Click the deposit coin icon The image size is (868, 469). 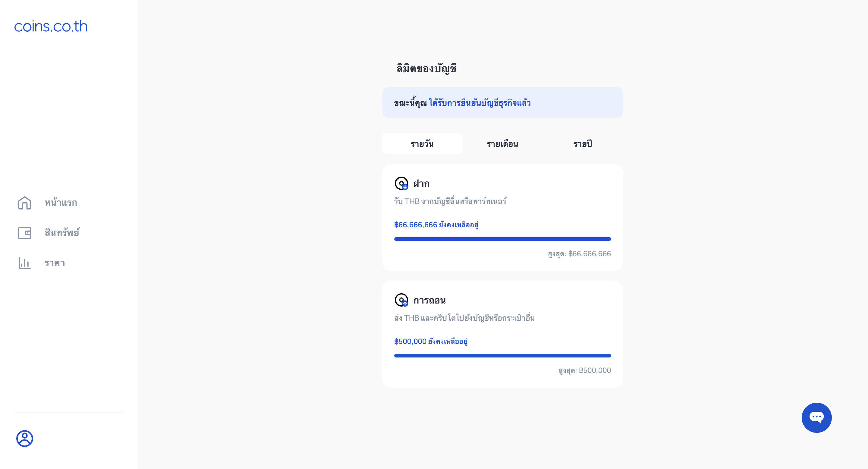[401, 183]
